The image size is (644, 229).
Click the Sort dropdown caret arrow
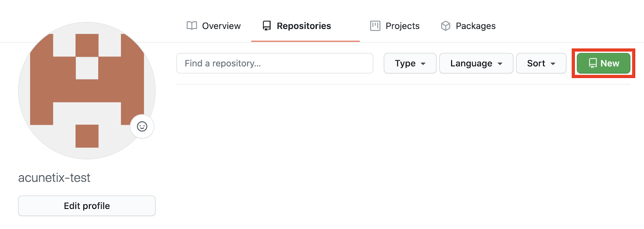coord(553,64)
